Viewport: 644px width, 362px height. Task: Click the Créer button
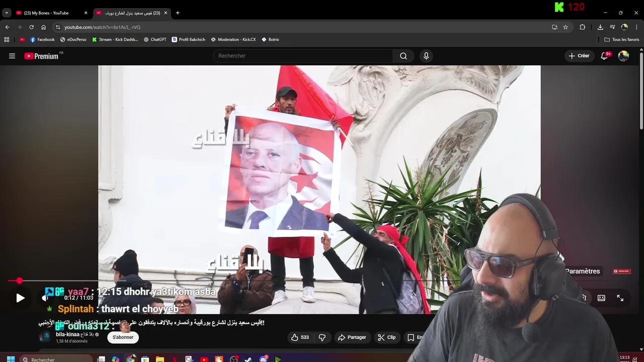(579, 56)
